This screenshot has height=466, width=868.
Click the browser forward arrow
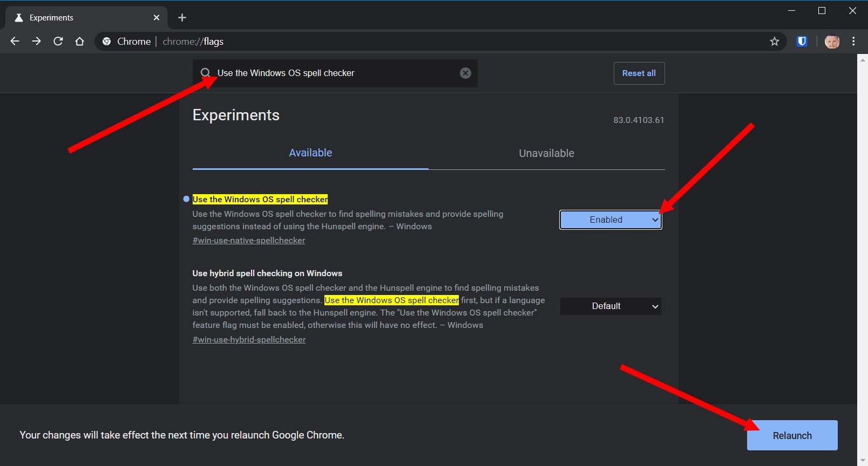pos(36,41)
